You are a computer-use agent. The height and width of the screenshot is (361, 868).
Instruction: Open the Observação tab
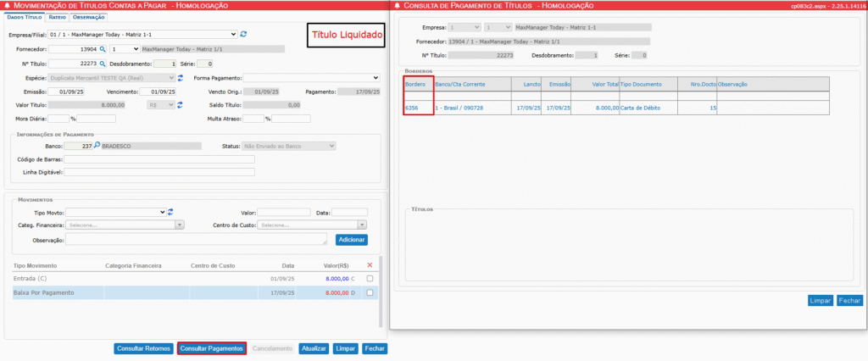[x=89, y=17]
